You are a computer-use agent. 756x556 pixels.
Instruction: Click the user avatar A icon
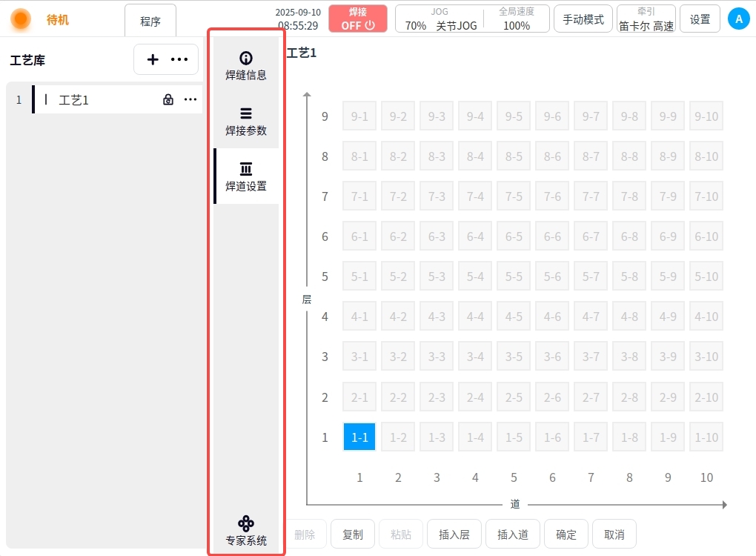(738, 19)
